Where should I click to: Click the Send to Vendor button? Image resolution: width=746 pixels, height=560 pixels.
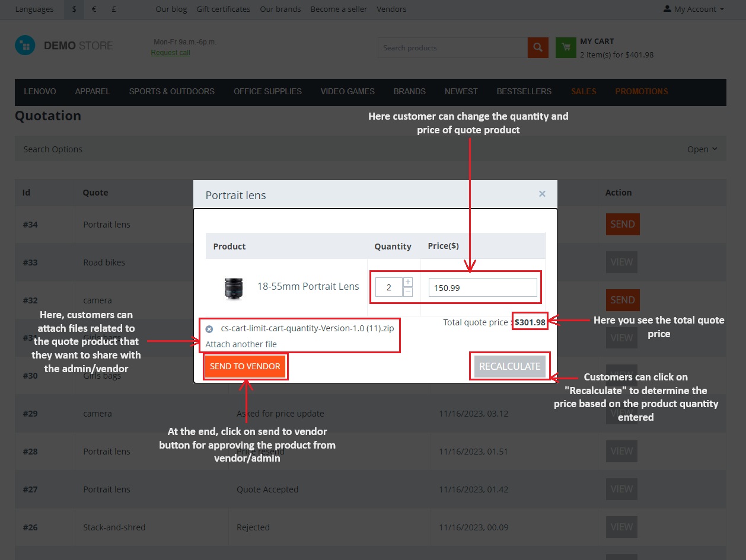(x=245, y=366)
